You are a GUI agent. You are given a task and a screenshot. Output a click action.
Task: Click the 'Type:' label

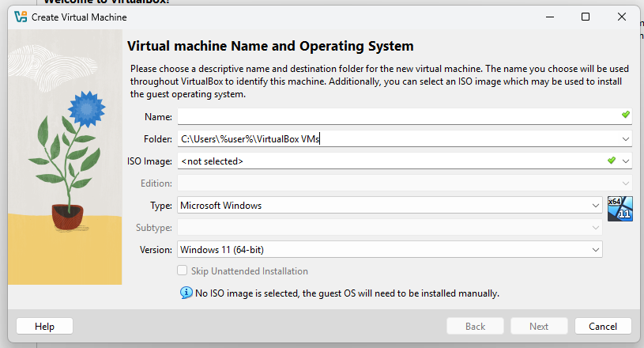click(x=161, y=206)
